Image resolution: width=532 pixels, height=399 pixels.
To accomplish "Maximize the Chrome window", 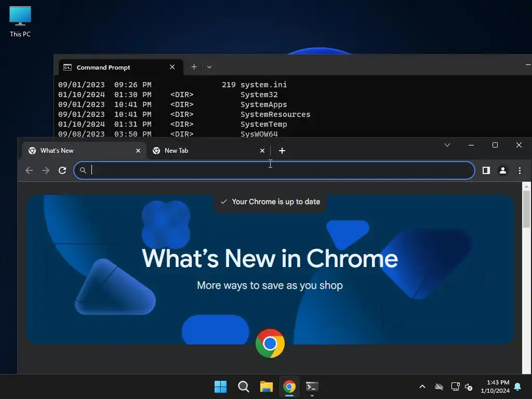I will [495, 145].
